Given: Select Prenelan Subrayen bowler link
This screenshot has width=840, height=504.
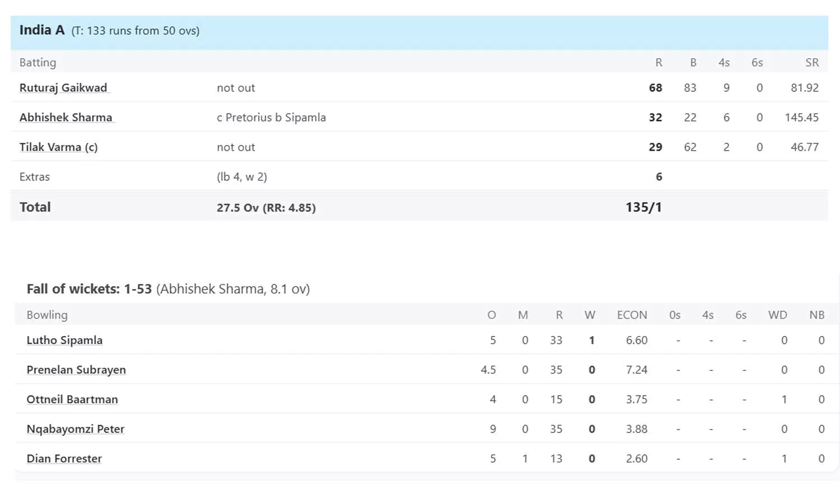Looking at the screenshot, I should tap(76, 370).
